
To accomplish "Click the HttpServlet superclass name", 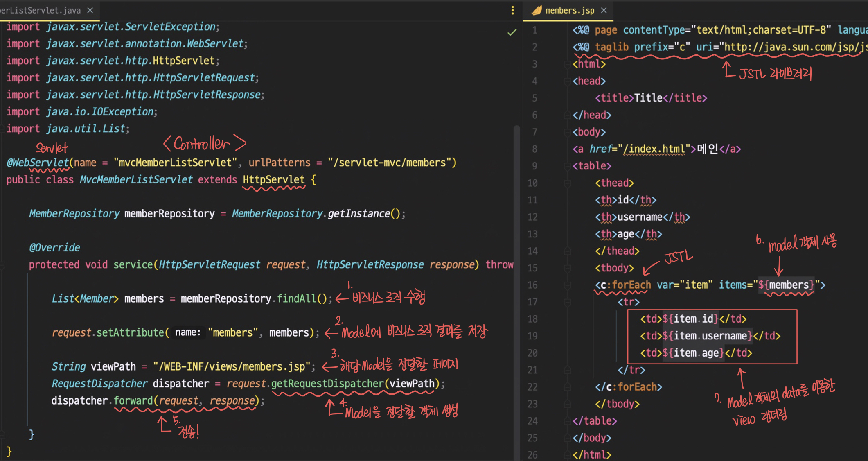I will [274, 180].
